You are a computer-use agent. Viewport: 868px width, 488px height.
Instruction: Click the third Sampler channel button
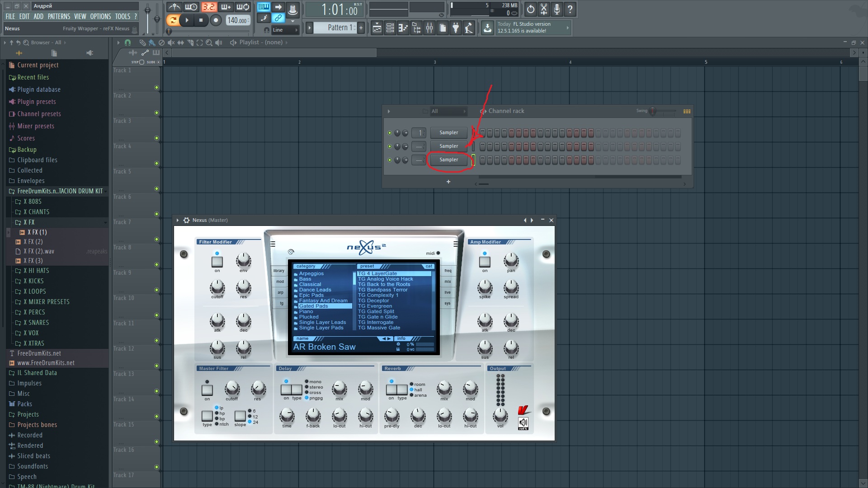click(448, 160)
